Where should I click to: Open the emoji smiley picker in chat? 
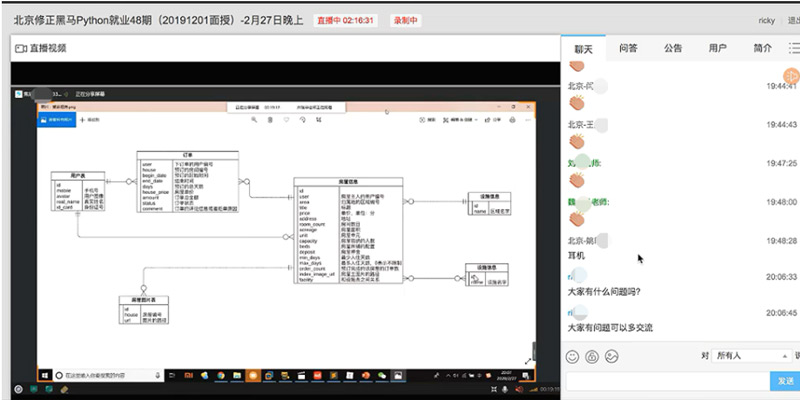point(573,356)
